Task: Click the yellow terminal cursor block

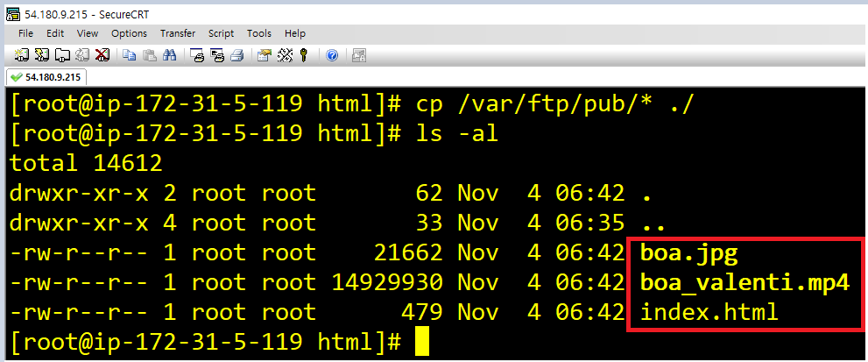Action: (422, 342)
